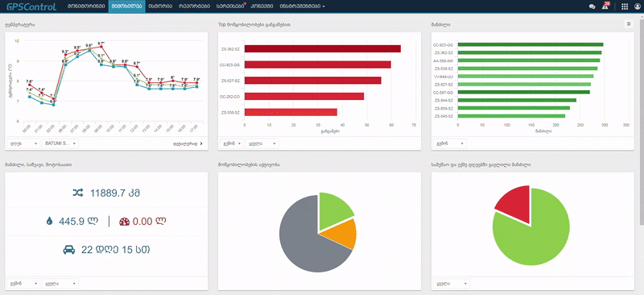644x295 pixels.
Task: Open the temperature widget period dropdown
Action: (x=23, y=143)
